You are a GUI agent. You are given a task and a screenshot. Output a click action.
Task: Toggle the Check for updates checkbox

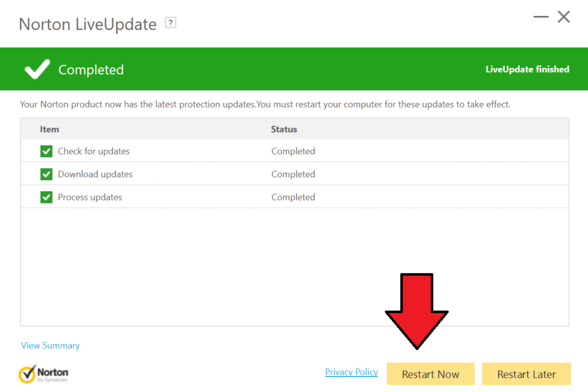click(47, 151)
